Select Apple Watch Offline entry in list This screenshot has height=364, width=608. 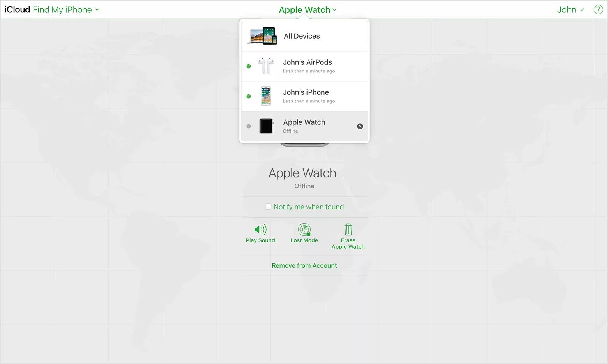click(304, 126)
